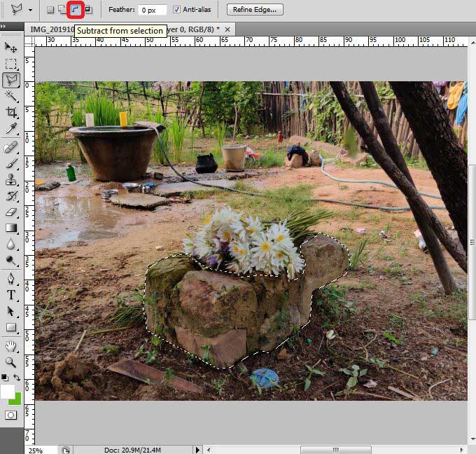This screenshot has height=454, width=476.
Task: Select the Zoom tool
Action: [11, 362]
